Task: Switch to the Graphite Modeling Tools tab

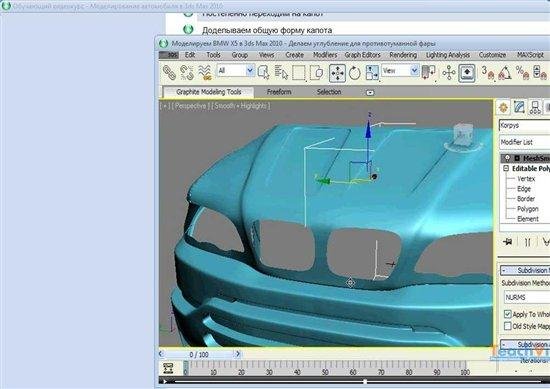Action: [208, 92]
